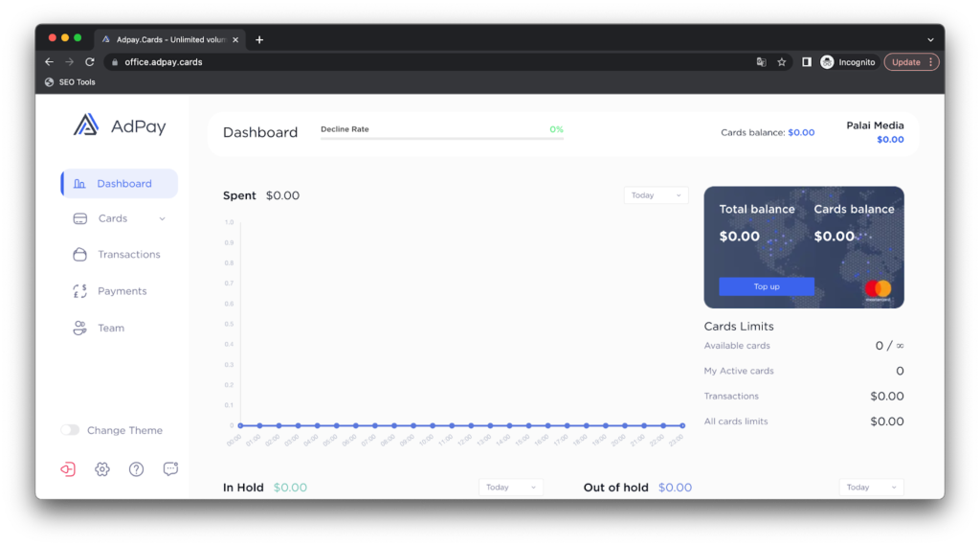980x546 pixels.
Task: Toggle the Change Theme switch
Action: pyautogui.click(x=71, y=430)
